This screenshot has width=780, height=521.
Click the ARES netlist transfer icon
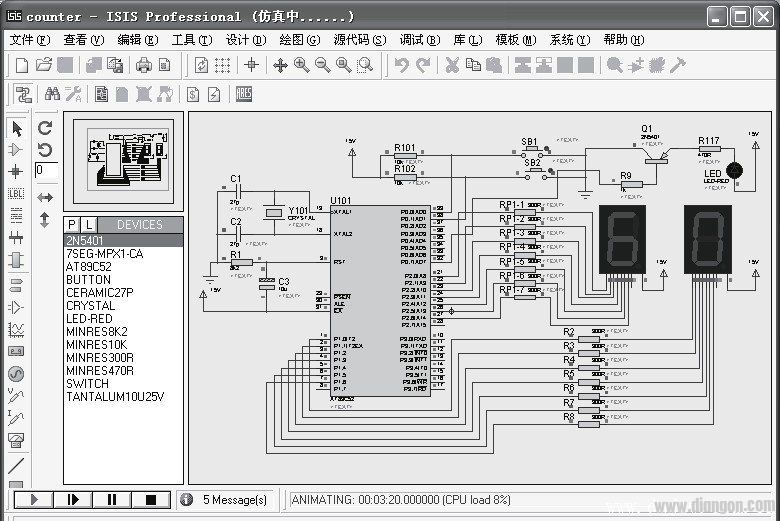click(x=244, y=94)
